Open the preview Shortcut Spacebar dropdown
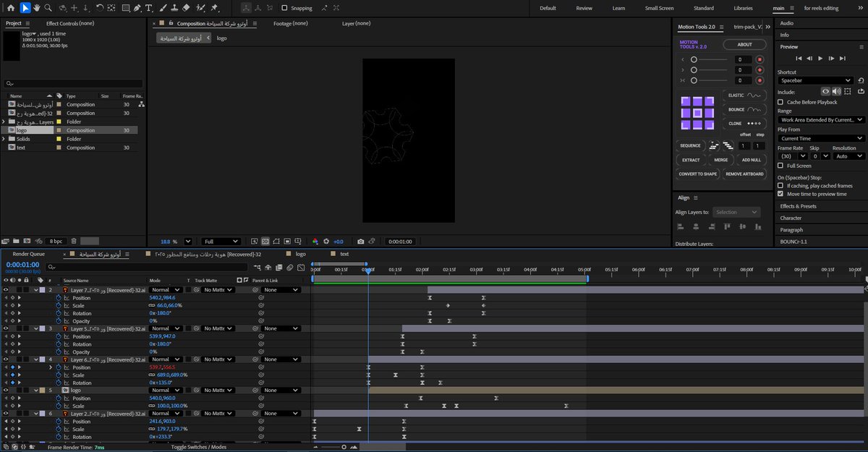This screenshot has width=868, height=452. (816, 80)
